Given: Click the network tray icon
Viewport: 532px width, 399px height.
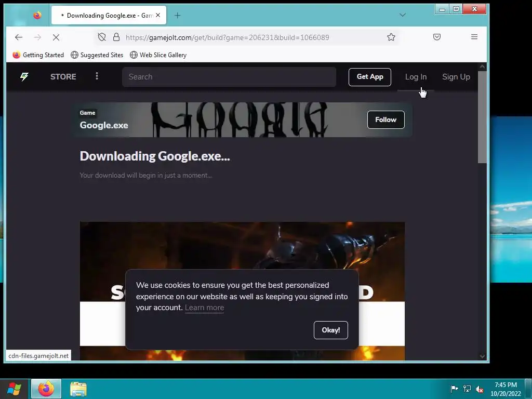Looking at the screenshot, I should (467, 389).
